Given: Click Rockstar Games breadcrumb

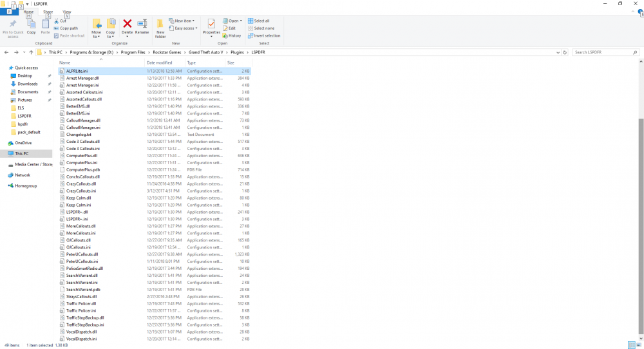Looking at the screenshot, I should point(167,53).
